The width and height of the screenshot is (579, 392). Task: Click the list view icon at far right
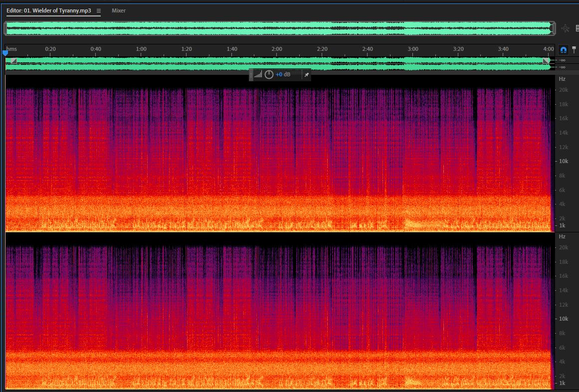(x=577, y=28)
